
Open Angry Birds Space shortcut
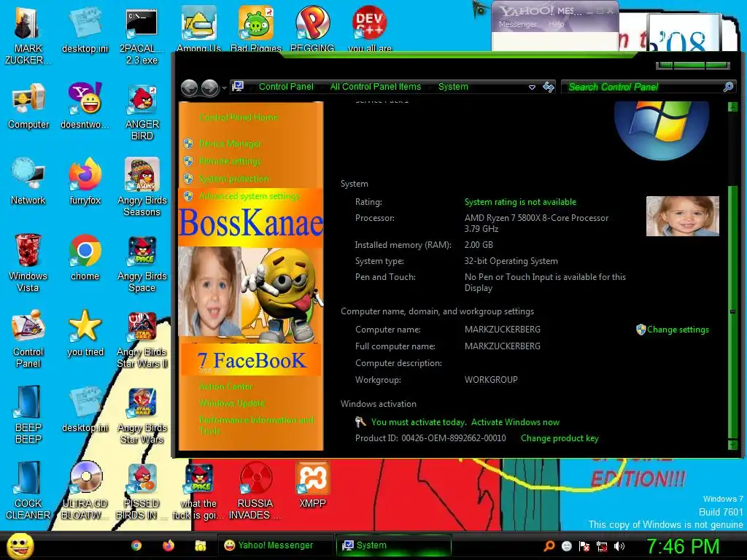[x=142, y=263]
